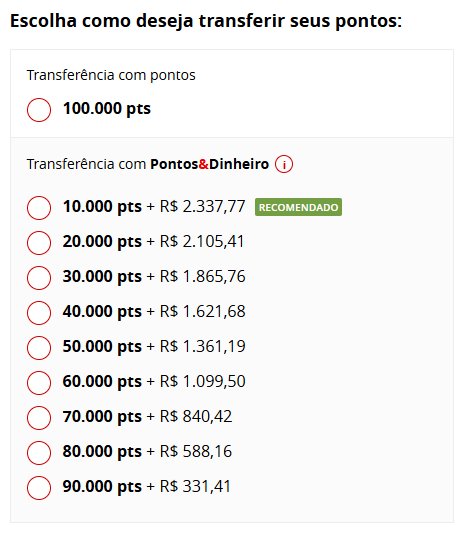The width and height of the screenshot is (472, 533).
Task: Select radio for 20.000 pts plus money
Action: (x=39, y=243)
